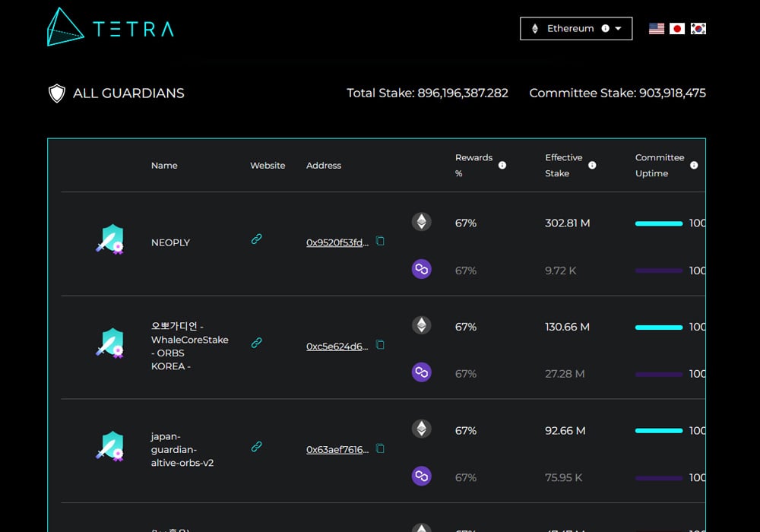This screenshot has width=760, height=532.
Task: Switch language to Japanese via Japan flag
Action: pos(677,29)
